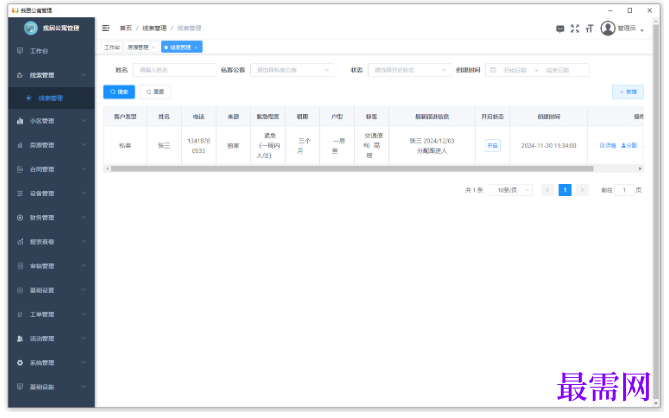Screen dimensions: 669x418
Task: Click the 报表查看 chart icon
Action: coord(20,242)
